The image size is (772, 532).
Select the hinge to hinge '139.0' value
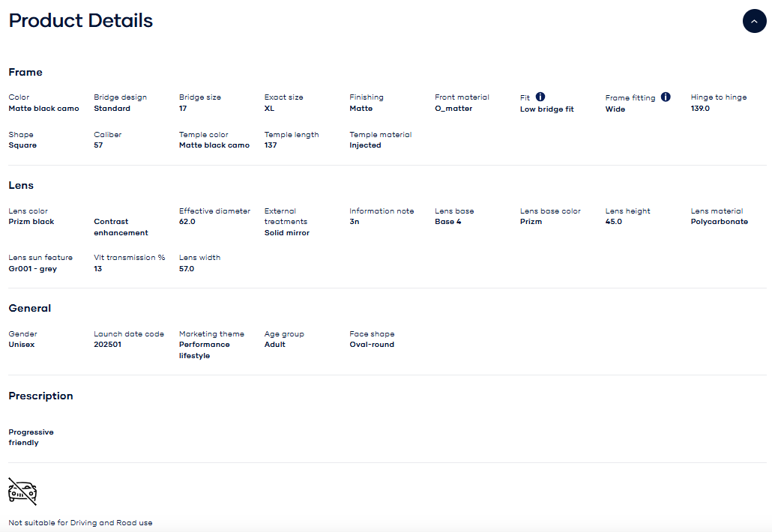[700, 109]
